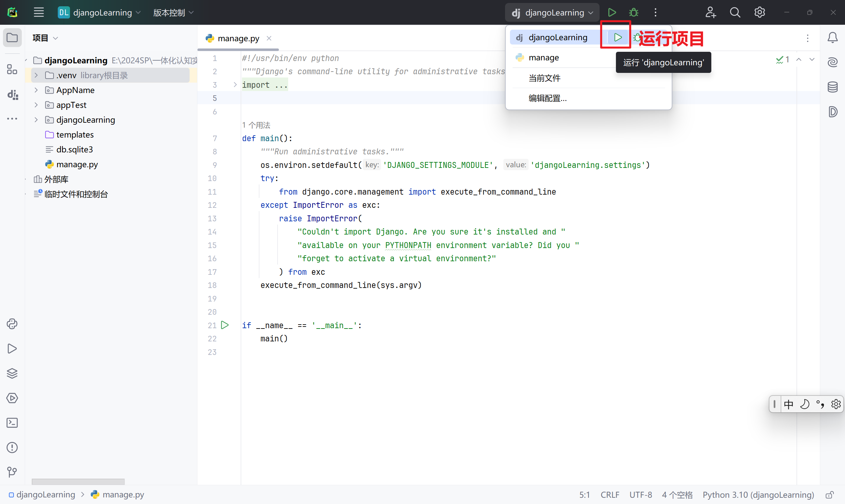Image resolution: width=845 pixels, height=504 pixels.
Task: Open the djangoLearning project dropdown
Action: (x=99, y=13)
